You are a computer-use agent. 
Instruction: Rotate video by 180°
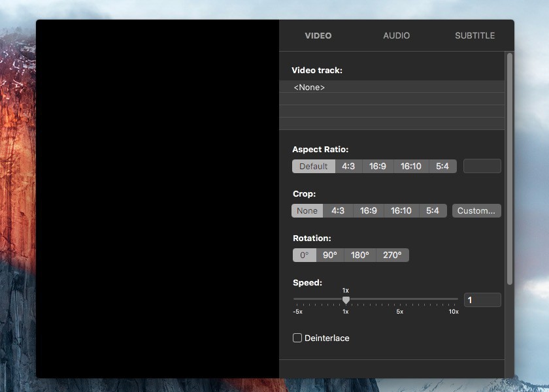click(x=359, y=255)
